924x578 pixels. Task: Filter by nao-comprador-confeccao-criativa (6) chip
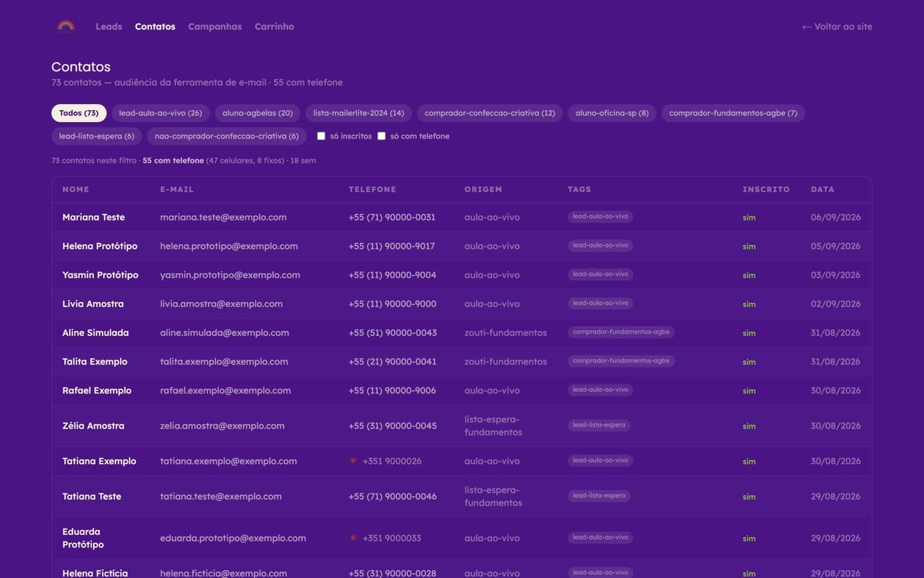click(227, 136)
